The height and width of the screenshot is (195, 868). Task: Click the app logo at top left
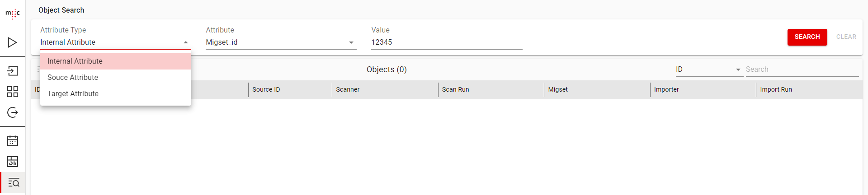[x=13, y=14]
